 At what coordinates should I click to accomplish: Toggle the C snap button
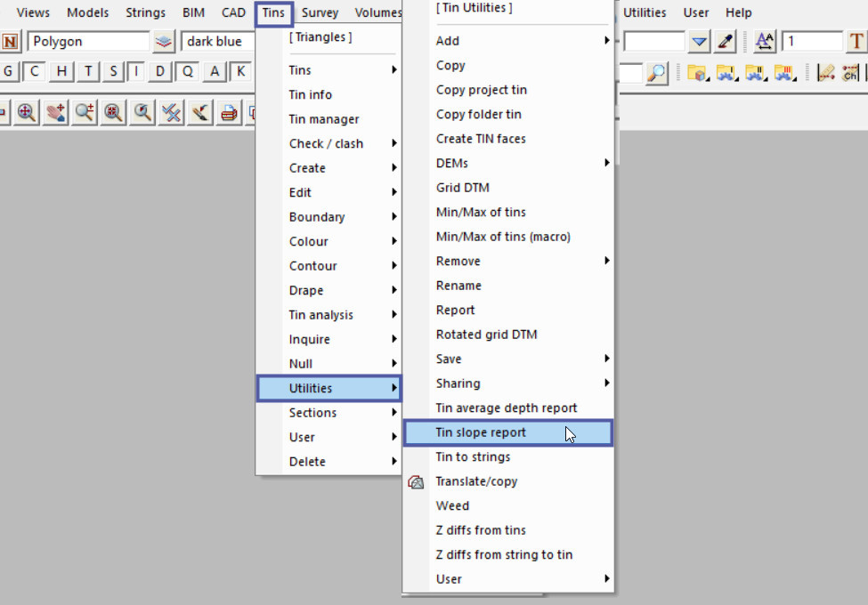(x=35, y=72)
